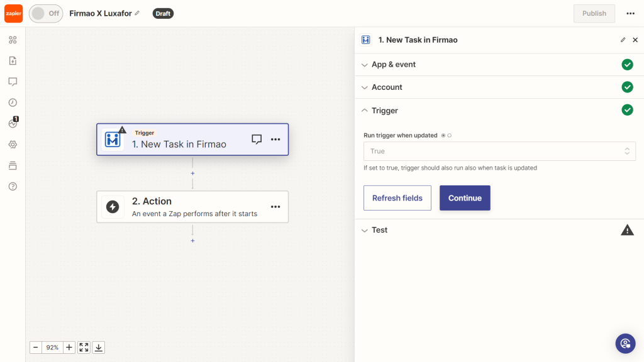Click the Refresh fields button
This screenshot has width=644, height=362.
click(x=397, y=197)
